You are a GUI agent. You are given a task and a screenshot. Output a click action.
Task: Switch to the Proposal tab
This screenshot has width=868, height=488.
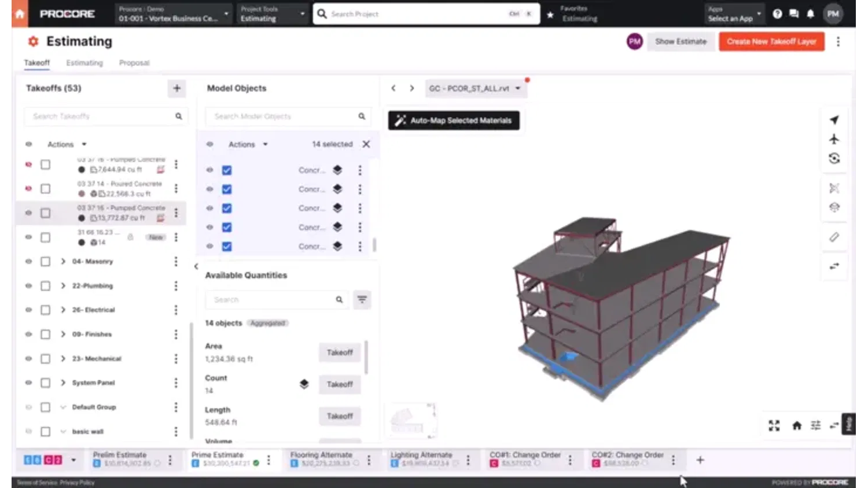(x=134, y=63)
